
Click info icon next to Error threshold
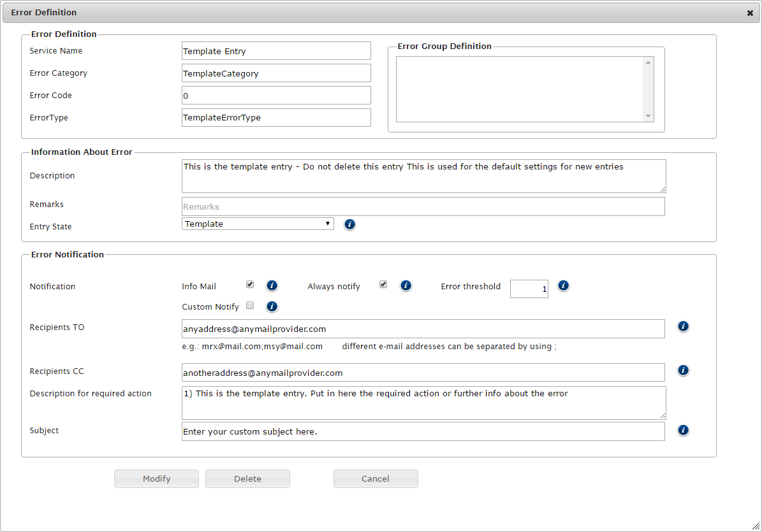(563, 285)
